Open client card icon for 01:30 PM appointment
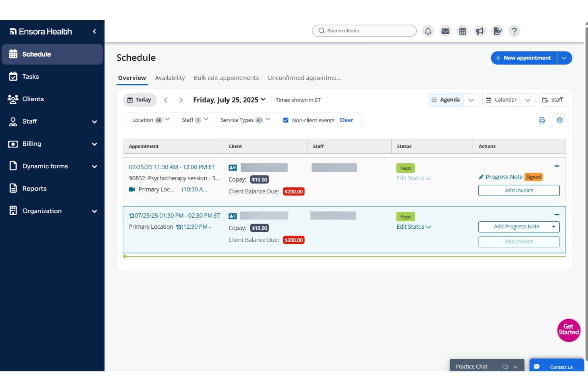The width and height of the screenshot is (588, 392). [233, 216]
